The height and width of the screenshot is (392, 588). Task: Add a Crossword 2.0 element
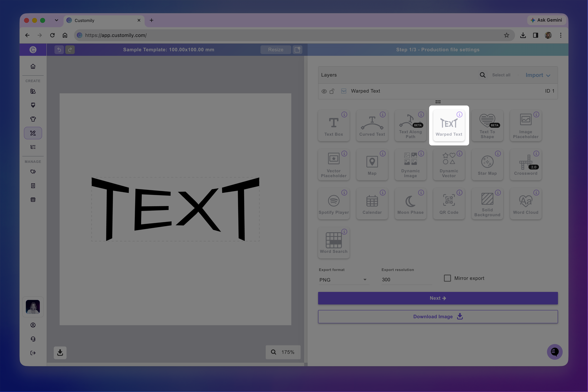point(526,164)
